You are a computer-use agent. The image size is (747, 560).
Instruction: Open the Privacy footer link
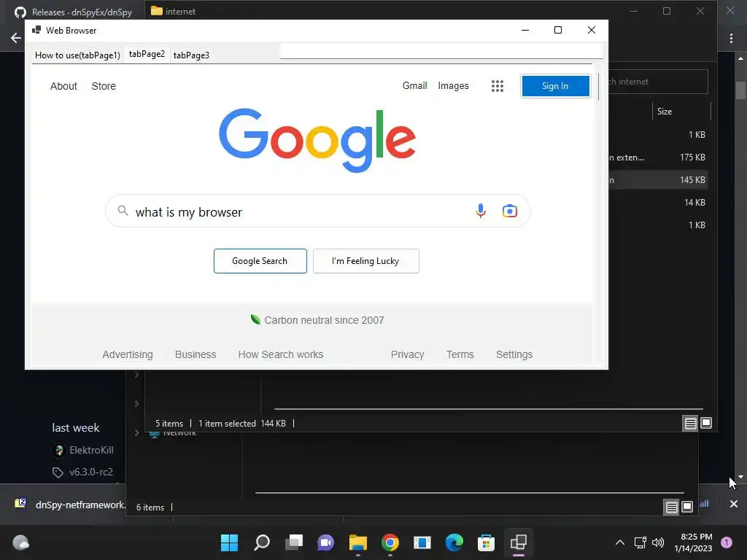point(407,354)
